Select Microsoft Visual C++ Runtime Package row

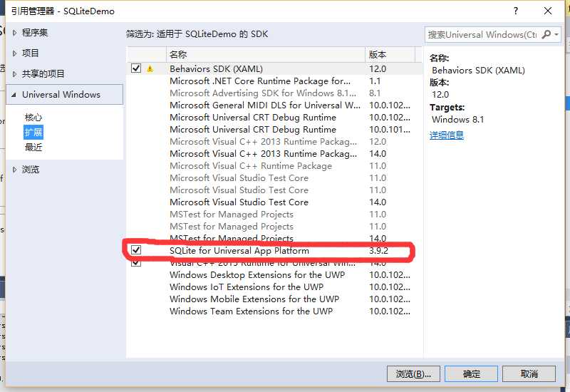274,165
